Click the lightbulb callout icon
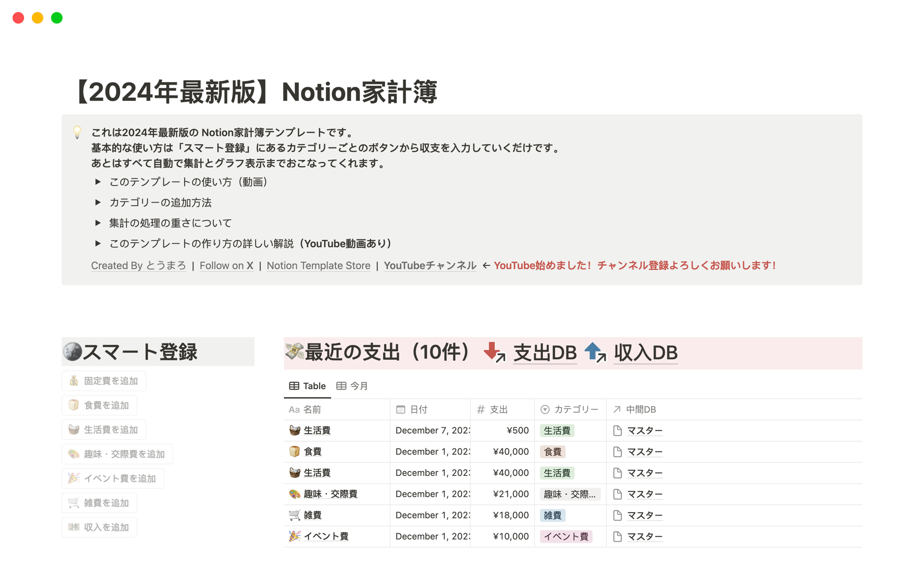 pyautogui.click(x=77, y=132)
